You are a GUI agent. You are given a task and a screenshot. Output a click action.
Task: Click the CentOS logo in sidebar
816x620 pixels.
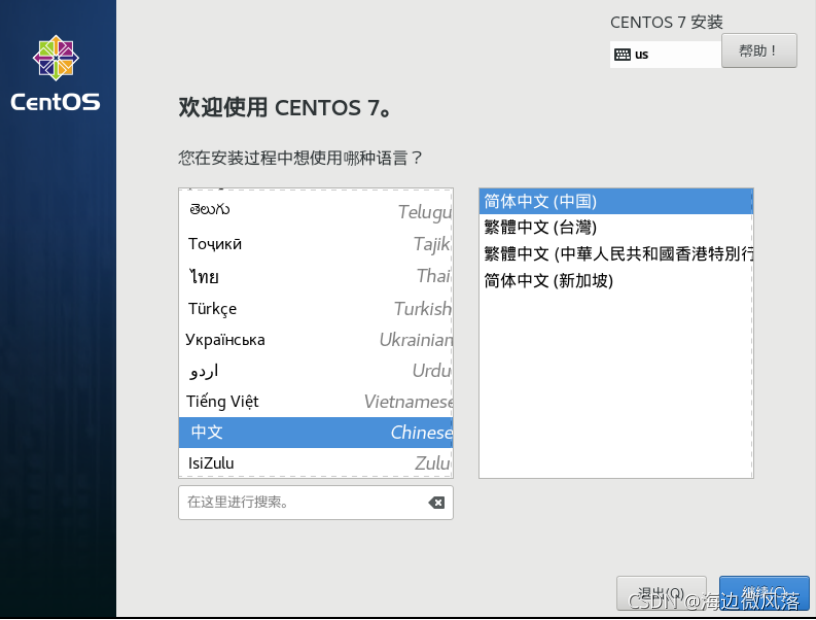[56, 73]
